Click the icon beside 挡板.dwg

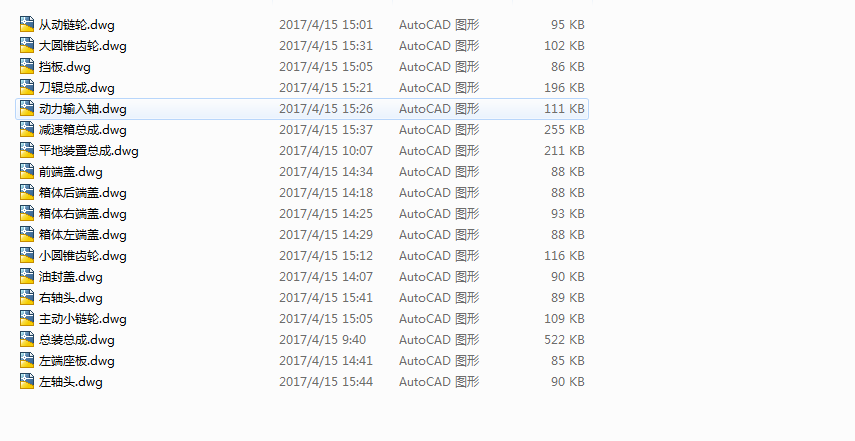click(27, 66)
